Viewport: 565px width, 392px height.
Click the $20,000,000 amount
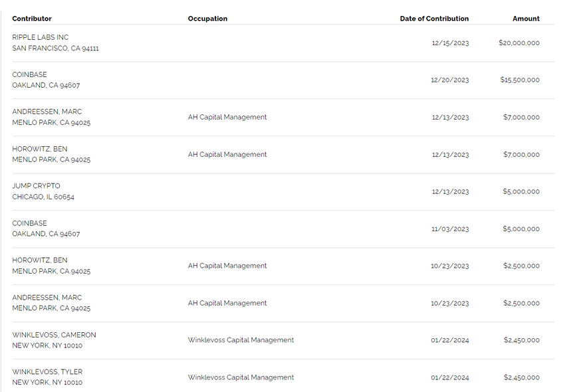coord(518,43)
